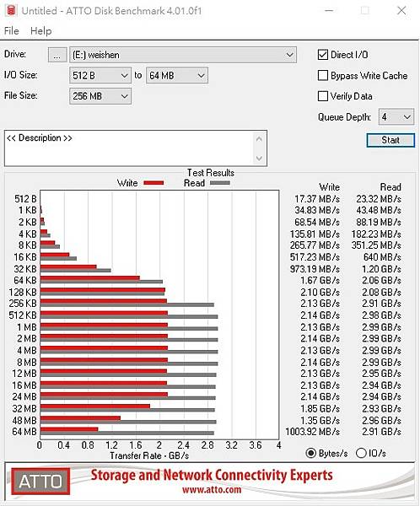Open the 256 MB file size dropdown
The height and width of the screenshot is (506, 420).
pos(100,96)
